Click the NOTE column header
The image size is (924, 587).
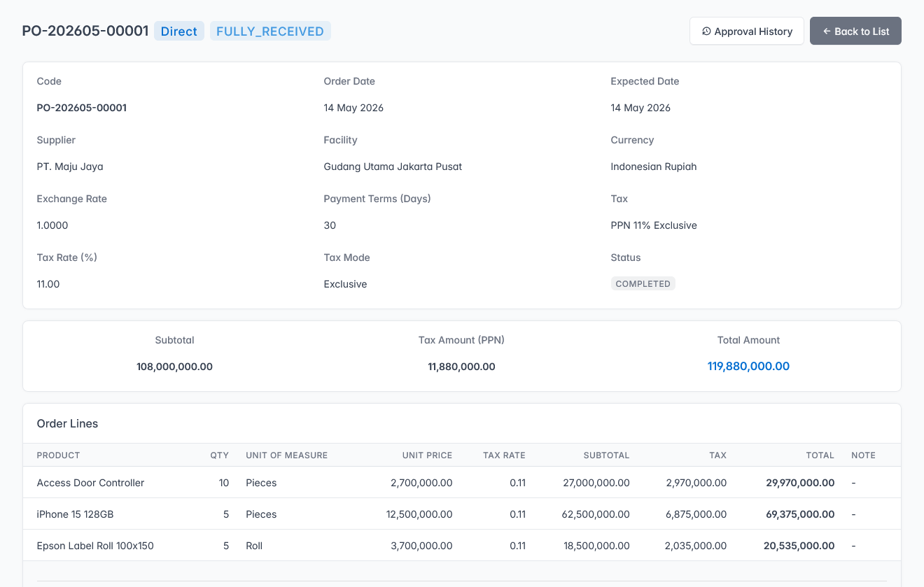[863, 455]
